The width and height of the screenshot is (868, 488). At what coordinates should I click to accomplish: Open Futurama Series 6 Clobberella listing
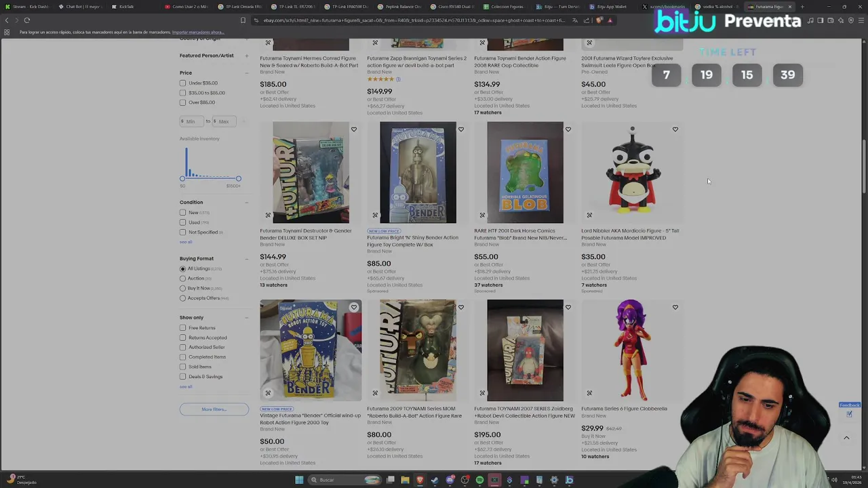(x=624, y=409)
